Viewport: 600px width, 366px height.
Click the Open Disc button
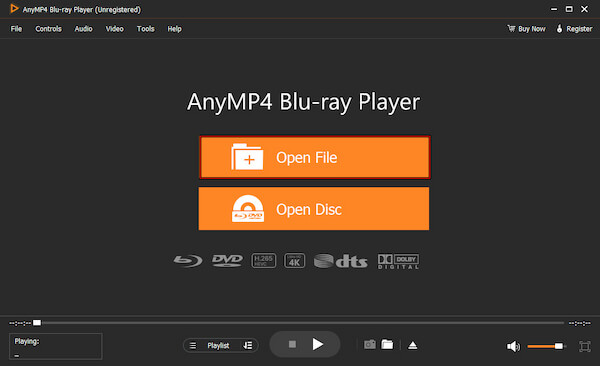coord(314,209)
